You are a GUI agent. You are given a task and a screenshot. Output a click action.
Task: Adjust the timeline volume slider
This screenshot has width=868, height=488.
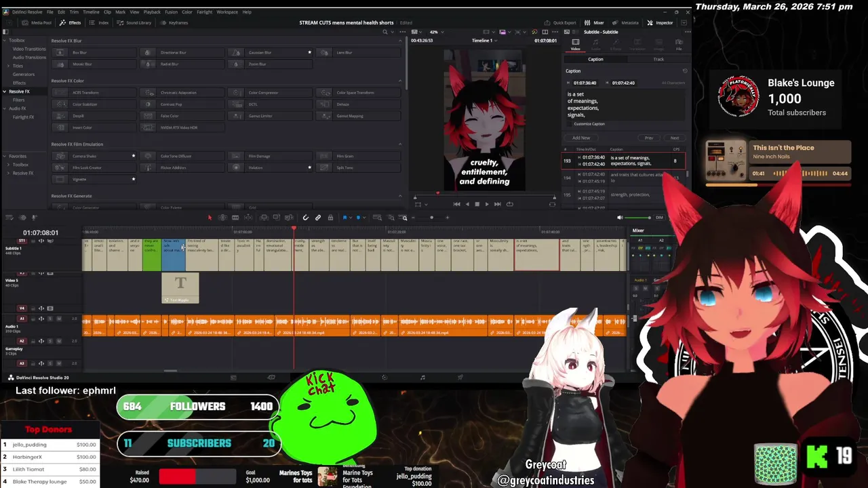(638, 218)
